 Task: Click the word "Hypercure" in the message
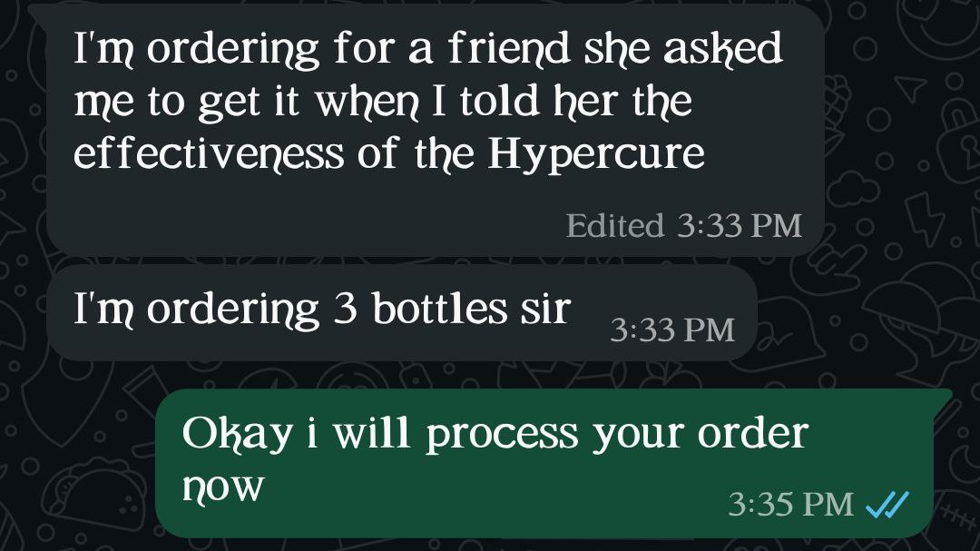[596, 154]
